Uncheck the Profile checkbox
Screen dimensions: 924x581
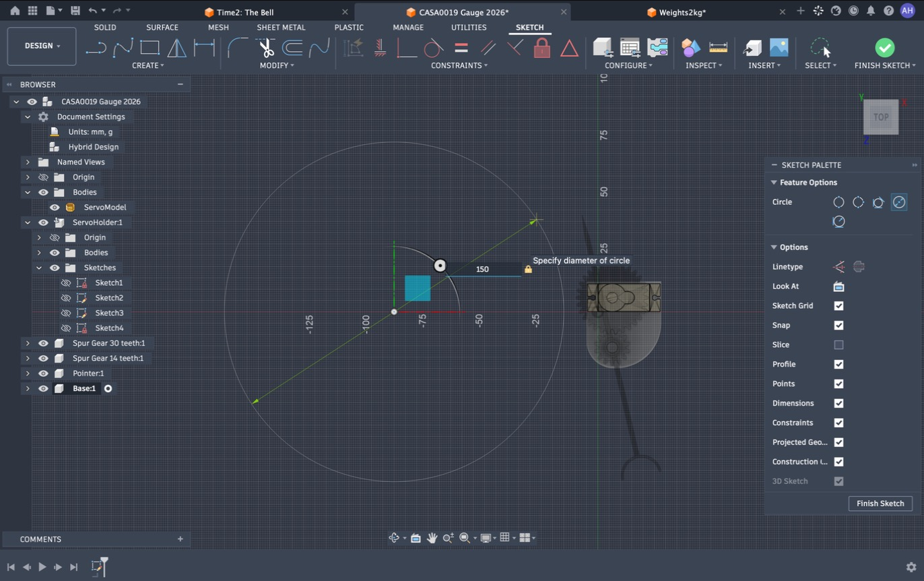838,365
